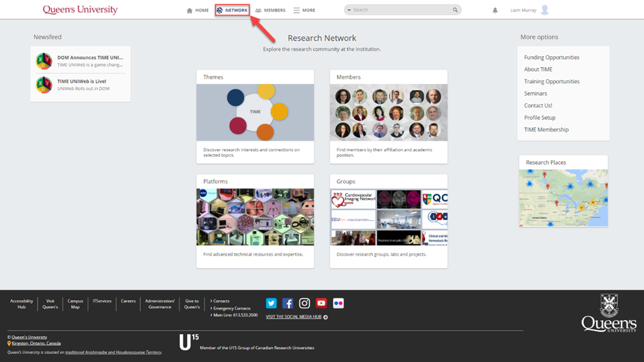Click the Profile Setup link
Image resolution: width=644 pixels, height=362 pixels.
539,117
